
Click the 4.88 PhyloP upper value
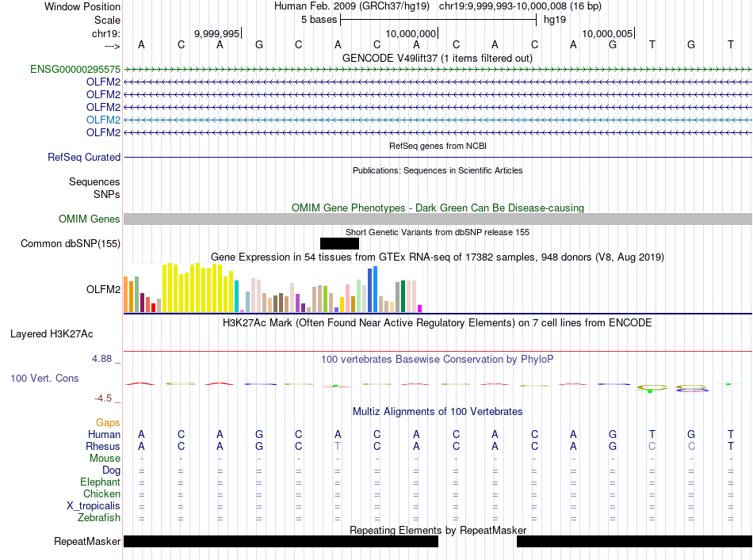tap(101, 359)
